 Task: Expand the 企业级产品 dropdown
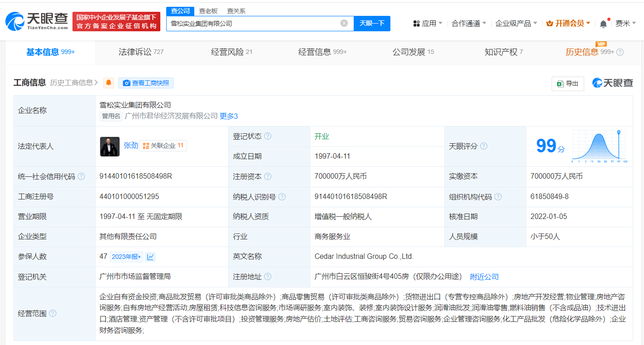click(516, 23)
